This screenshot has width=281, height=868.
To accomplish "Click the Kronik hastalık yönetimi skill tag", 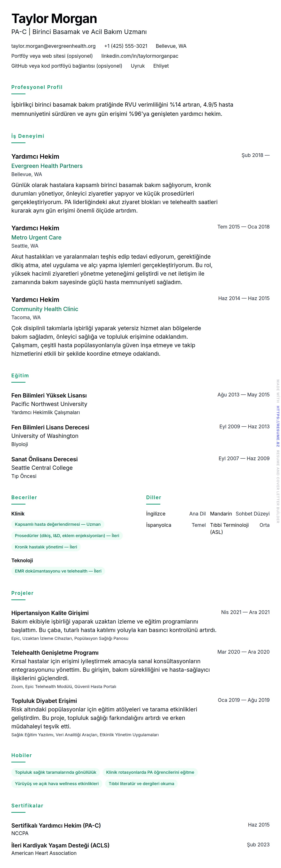I will click(x=46, y=547).
